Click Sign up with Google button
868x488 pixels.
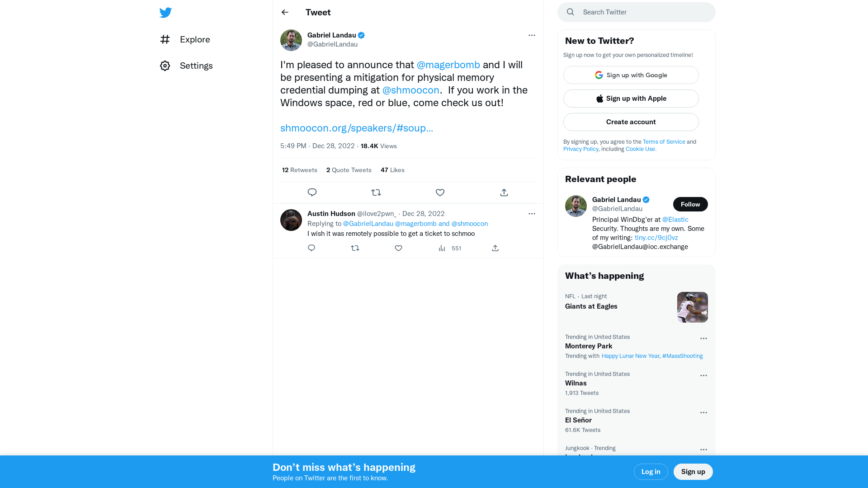631,75
